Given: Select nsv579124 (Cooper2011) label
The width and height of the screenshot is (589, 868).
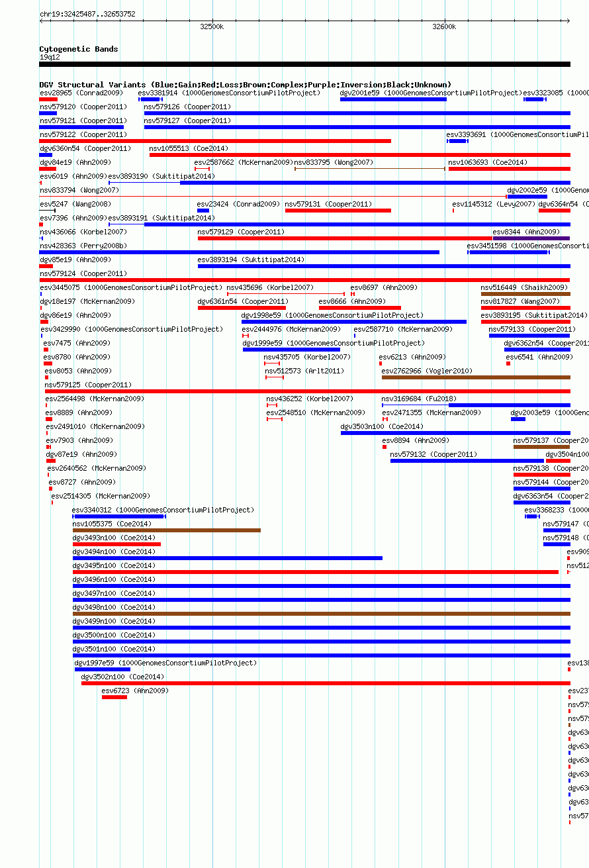Looking at the screenshot, I should (83, 273).
